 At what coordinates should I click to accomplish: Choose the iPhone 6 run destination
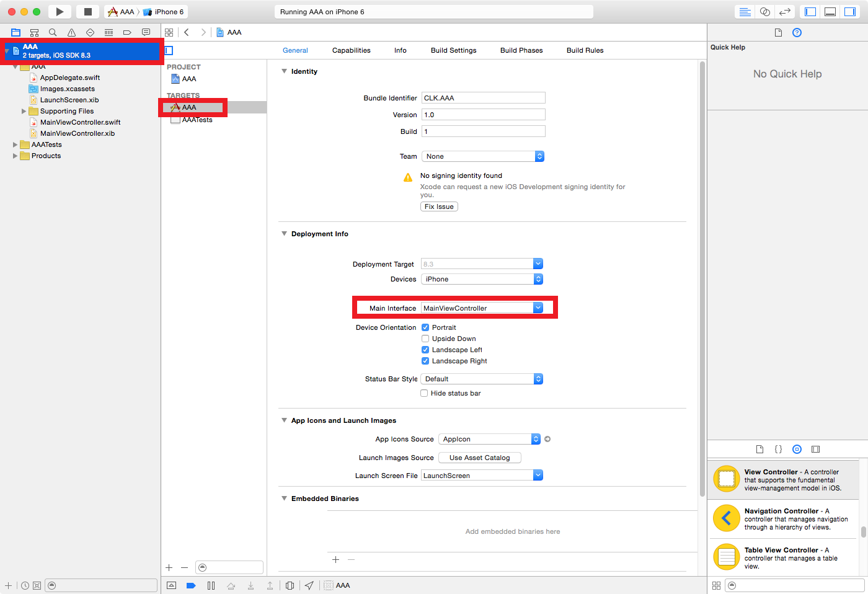(x=164, y=12)
